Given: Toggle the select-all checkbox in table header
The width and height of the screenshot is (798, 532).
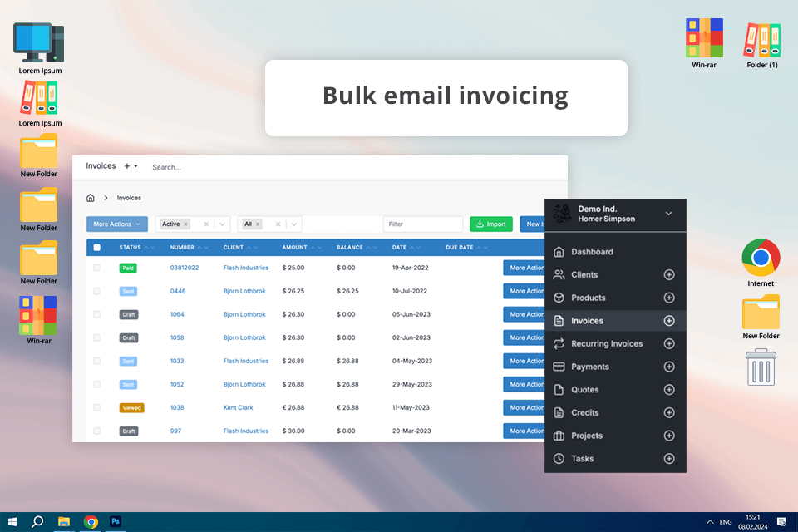Looking at the screenshot, I should tap(96, 248).
